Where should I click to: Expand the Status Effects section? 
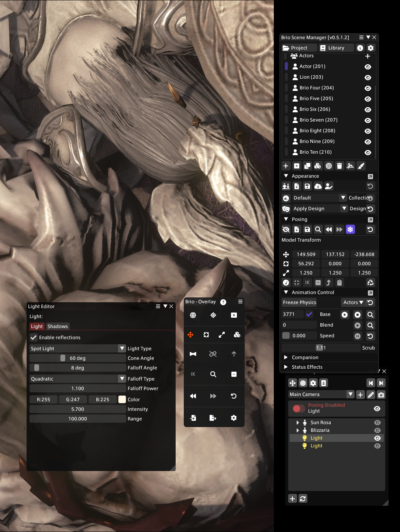pyautogui.click(x=286, y=367)
